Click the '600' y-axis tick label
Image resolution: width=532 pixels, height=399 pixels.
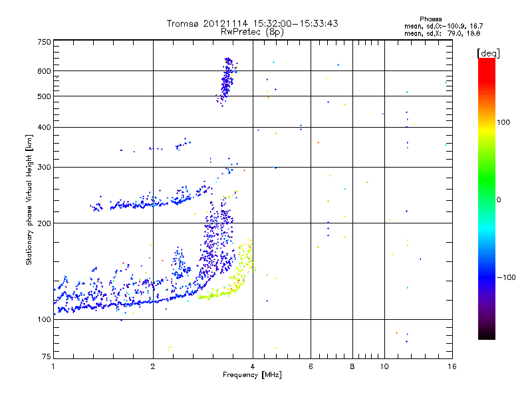44,71
